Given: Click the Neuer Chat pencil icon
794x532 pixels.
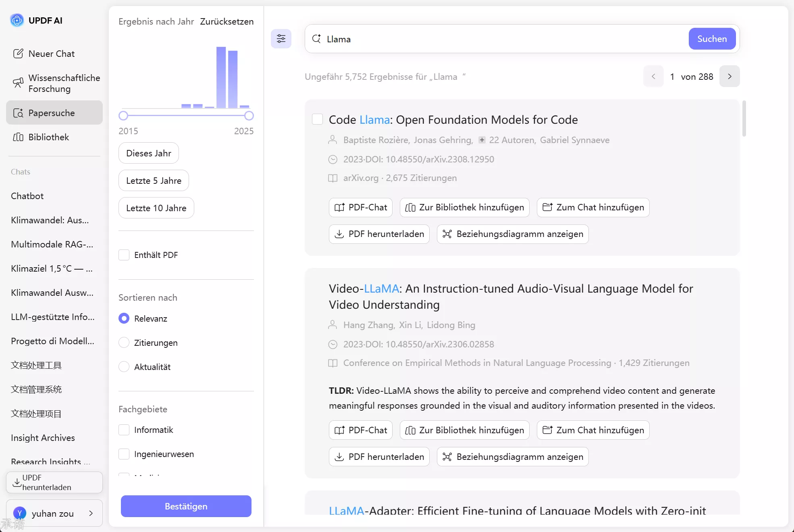Looking at the screenshot, I should [18, 54].
